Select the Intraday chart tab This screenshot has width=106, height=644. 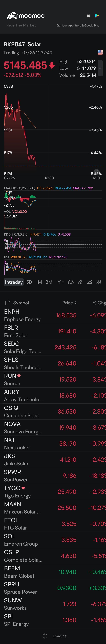(14, 282)
